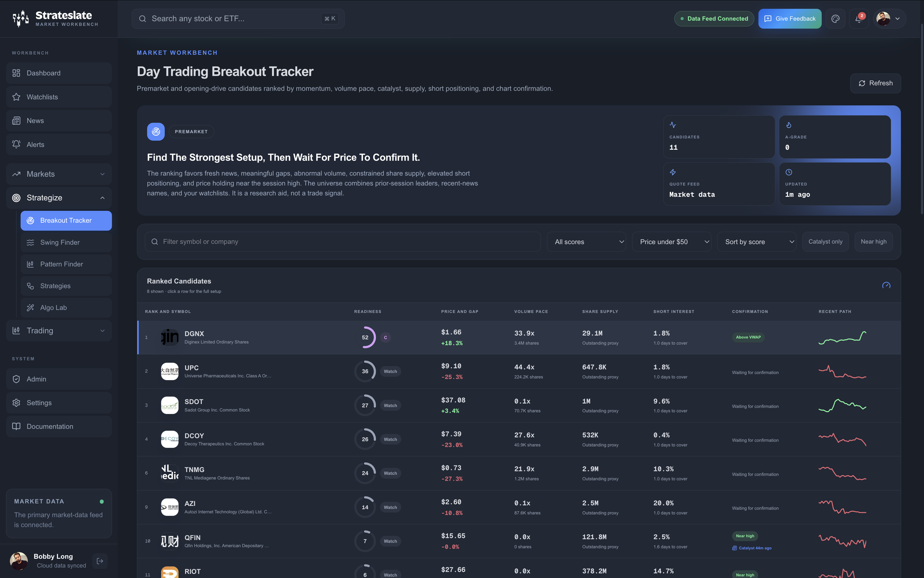Click the C grade badge on DGNX
Screen dimensions: 924x578
(385, 337)
